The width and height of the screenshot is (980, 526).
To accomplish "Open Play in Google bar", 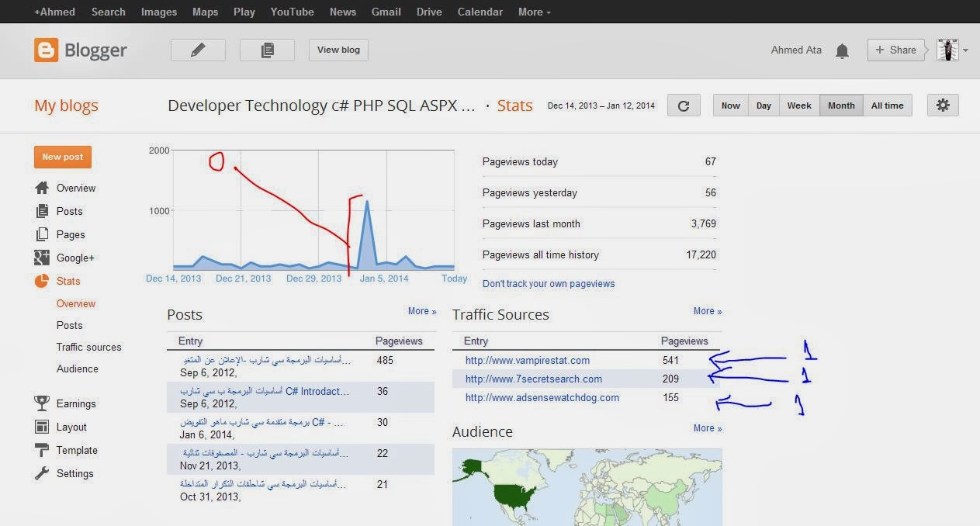I will click(x=244, y=12).
